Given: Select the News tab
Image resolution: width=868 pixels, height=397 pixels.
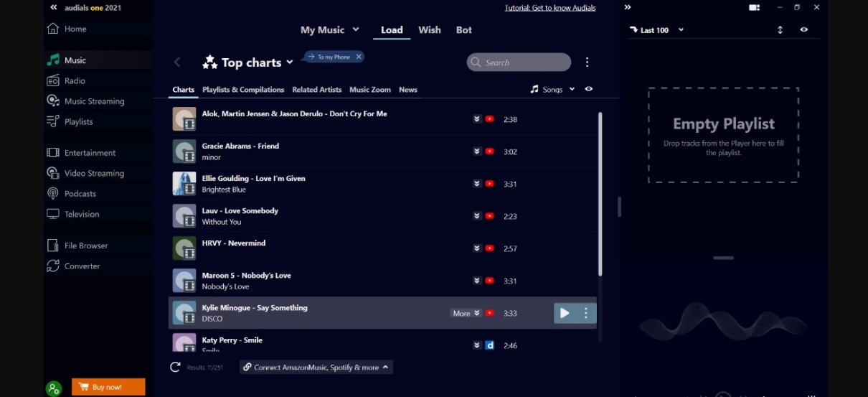Looking at the screenshot, I should [x=408, y=90].
